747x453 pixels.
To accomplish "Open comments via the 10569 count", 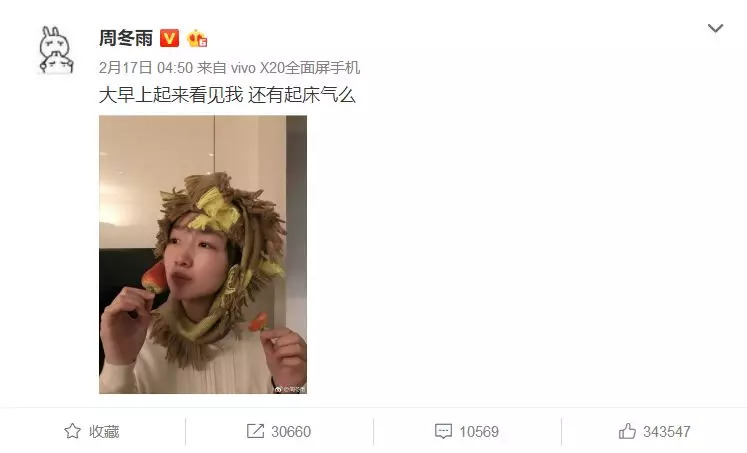I will point(479,432).
